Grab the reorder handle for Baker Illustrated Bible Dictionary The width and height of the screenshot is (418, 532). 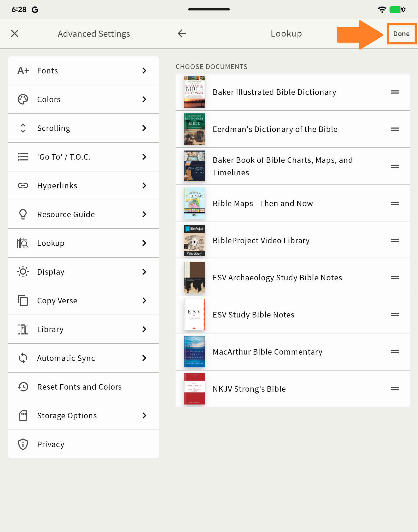pos(395,92)
